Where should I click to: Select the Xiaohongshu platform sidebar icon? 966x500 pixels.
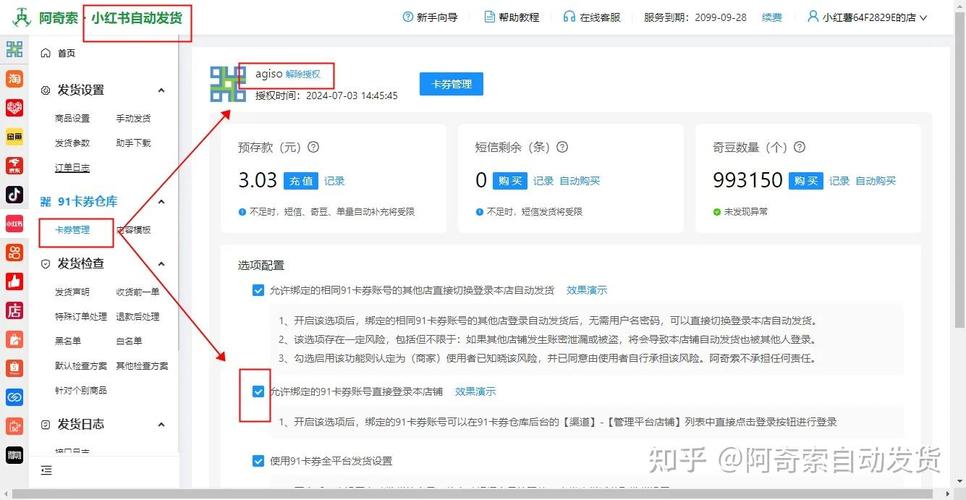(14, 223)
